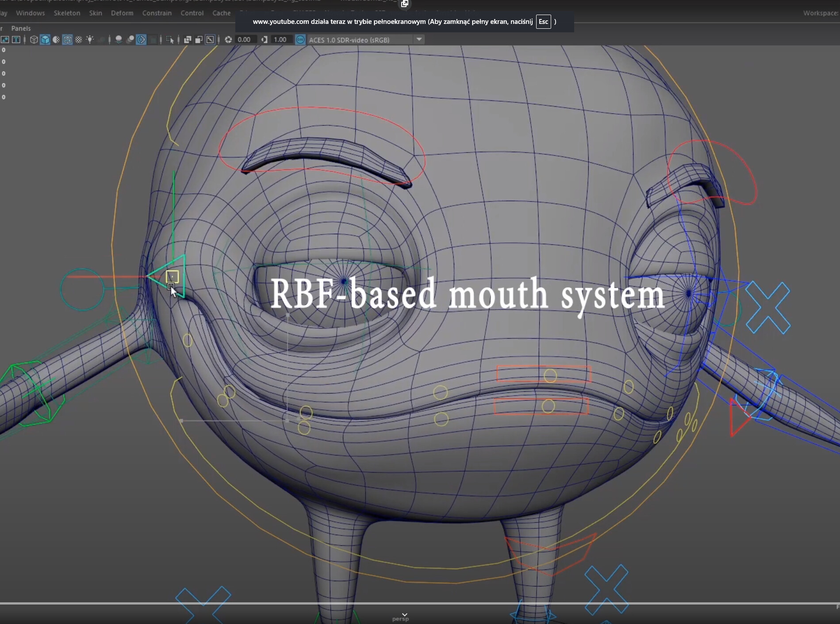Click the gamma 1.00 input field
This screenshot has height=624, width=840.
(280, 39)
